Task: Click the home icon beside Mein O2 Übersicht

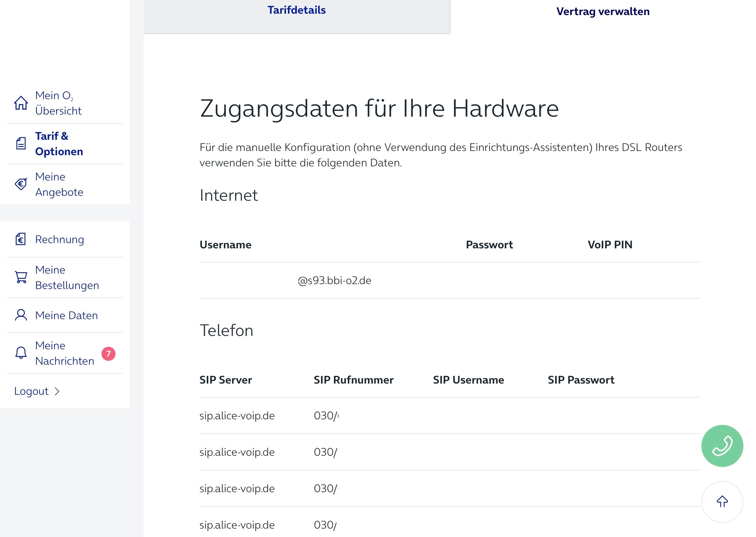Action: click(21, 103)
